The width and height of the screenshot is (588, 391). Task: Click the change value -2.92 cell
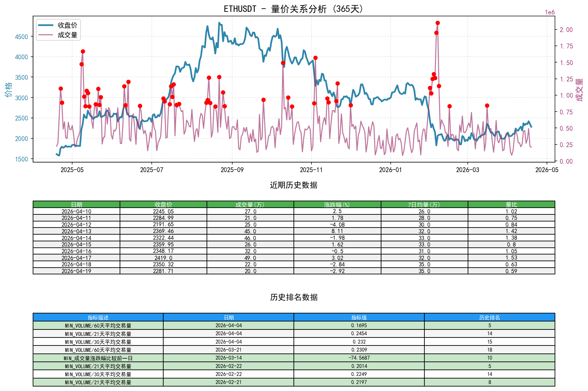click(337, 271)
